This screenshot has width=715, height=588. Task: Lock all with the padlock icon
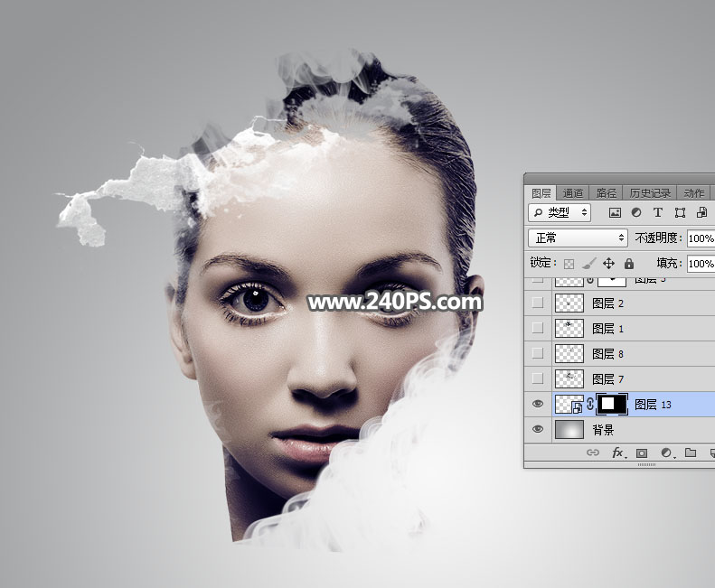[629, 264]
